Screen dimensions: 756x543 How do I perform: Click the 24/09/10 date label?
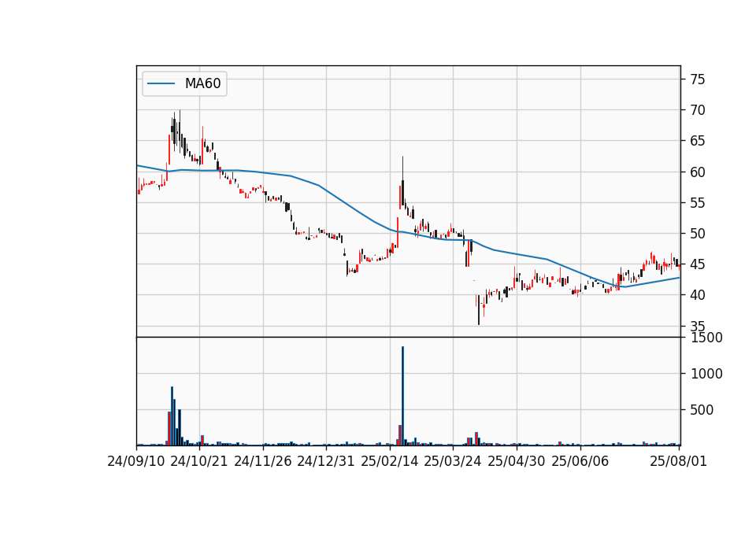[x=136, y=461]
